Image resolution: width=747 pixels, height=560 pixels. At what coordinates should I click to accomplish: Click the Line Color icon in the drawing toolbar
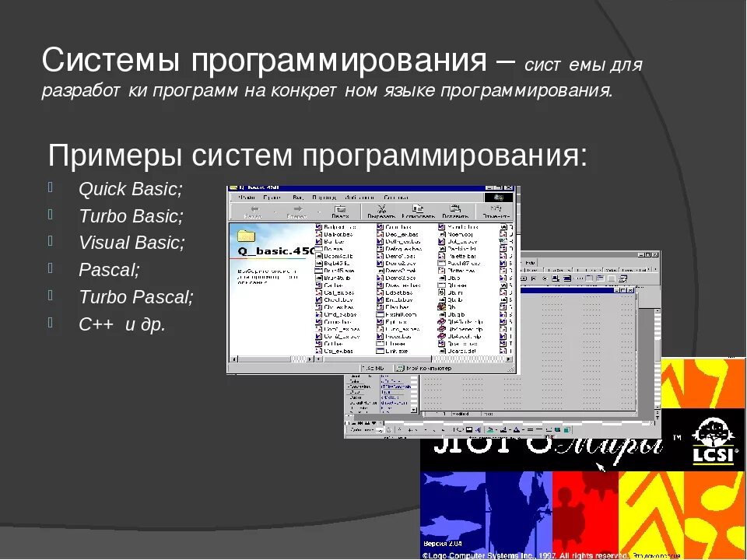[x=503, y=430]
